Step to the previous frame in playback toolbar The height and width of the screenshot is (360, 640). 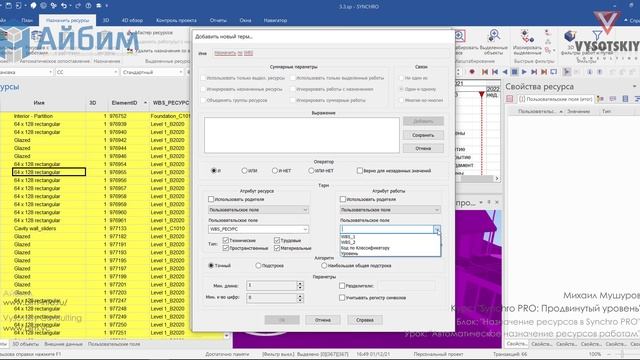click(495, 72)
